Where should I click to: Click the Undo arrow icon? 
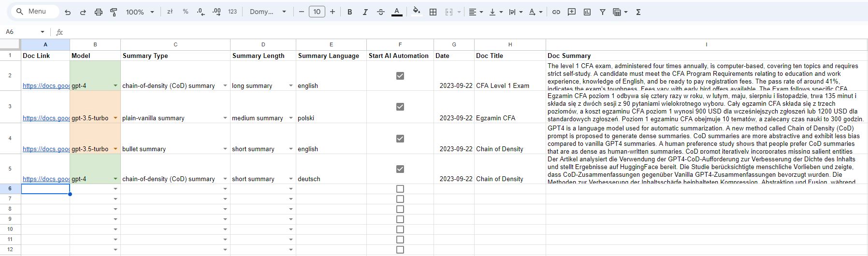tap(68, 12)
